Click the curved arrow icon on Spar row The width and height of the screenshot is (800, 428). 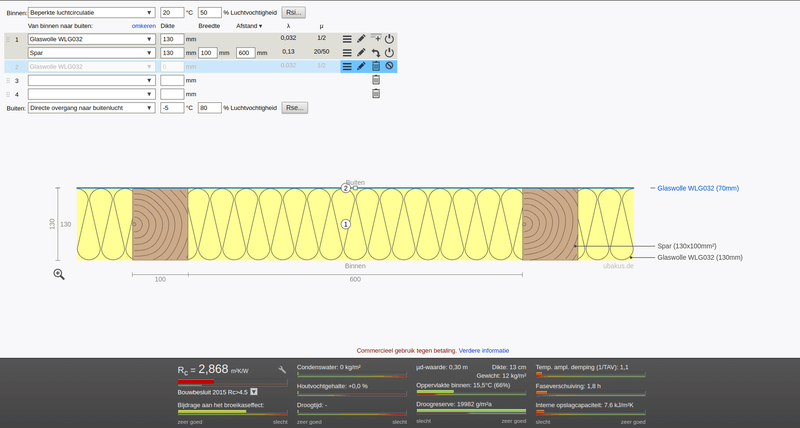(375, 52)
